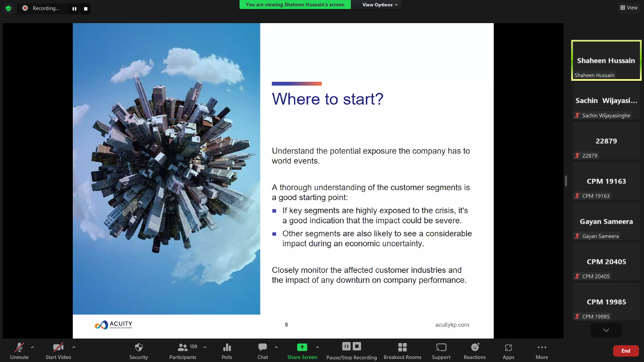Click the red End meeting button
The width and height of the screenshot is (644, 362).
626,351
